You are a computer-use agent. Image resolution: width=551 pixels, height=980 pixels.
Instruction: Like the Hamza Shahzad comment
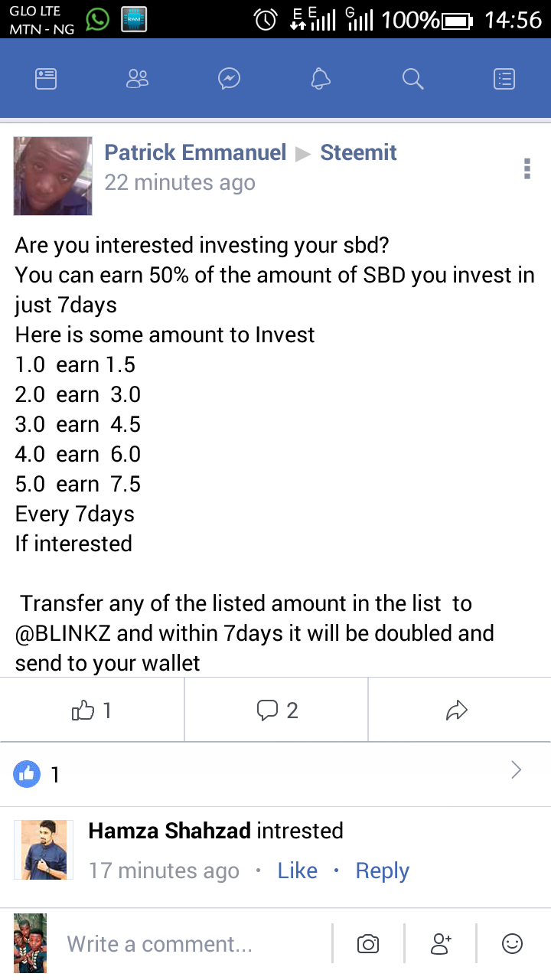tap(297, 871)
